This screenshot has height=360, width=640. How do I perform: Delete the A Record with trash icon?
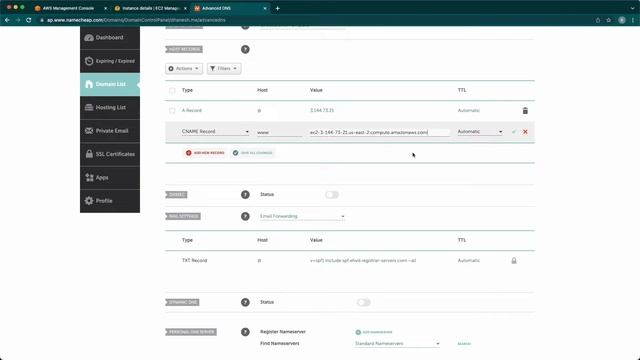[525, 111]
